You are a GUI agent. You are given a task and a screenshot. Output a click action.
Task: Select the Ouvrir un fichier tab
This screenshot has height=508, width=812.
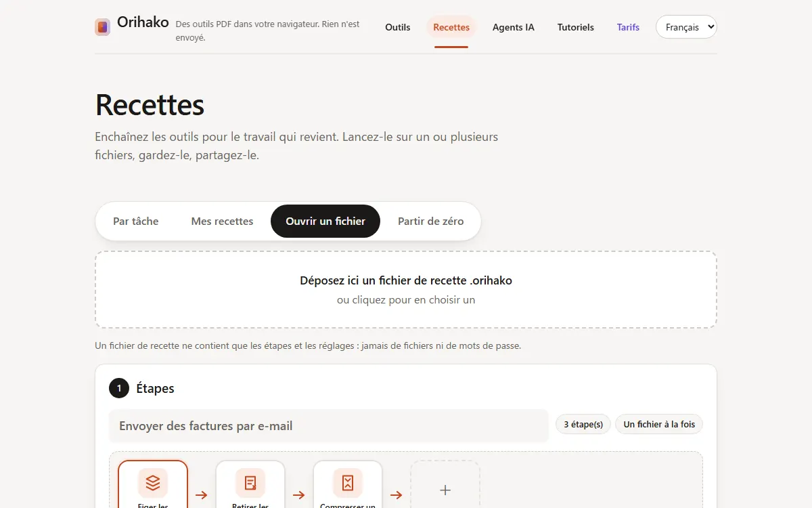coord(325,221)
